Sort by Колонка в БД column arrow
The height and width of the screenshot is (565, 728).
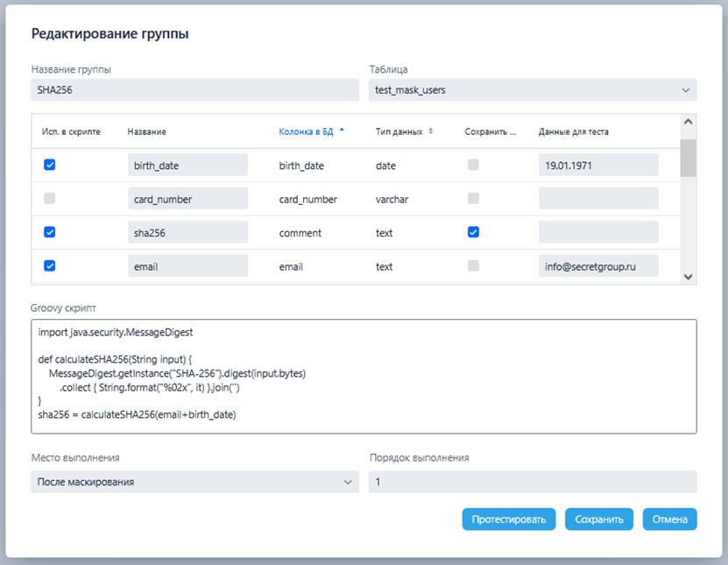tap(342, 131)
